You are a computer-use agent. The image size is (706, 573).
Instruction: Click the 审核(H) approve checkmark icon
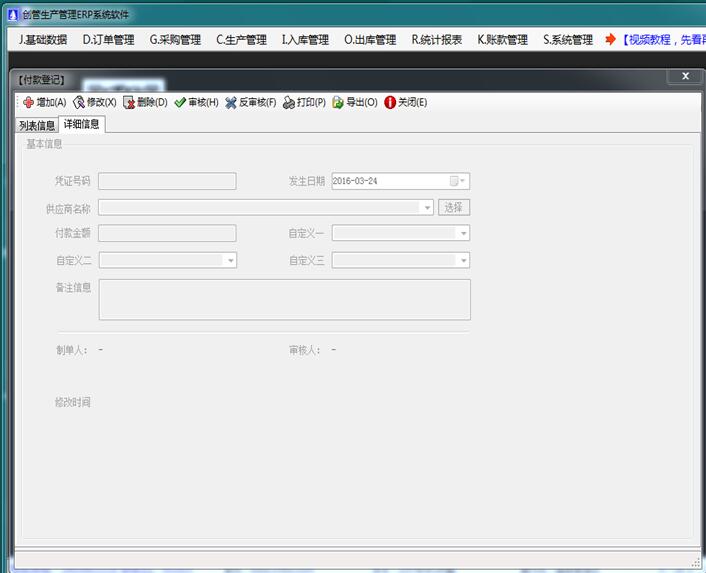pyautogui.click(x=180, y=102)
